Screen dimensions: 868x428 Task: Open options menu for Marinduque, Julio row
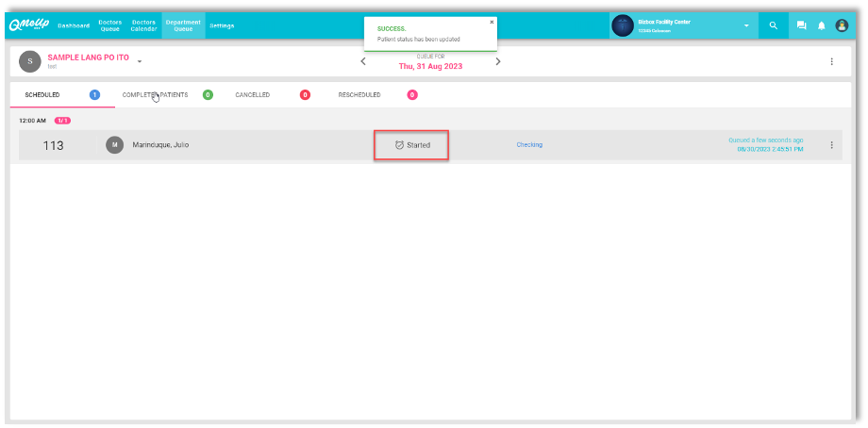[x=831, y=145]
